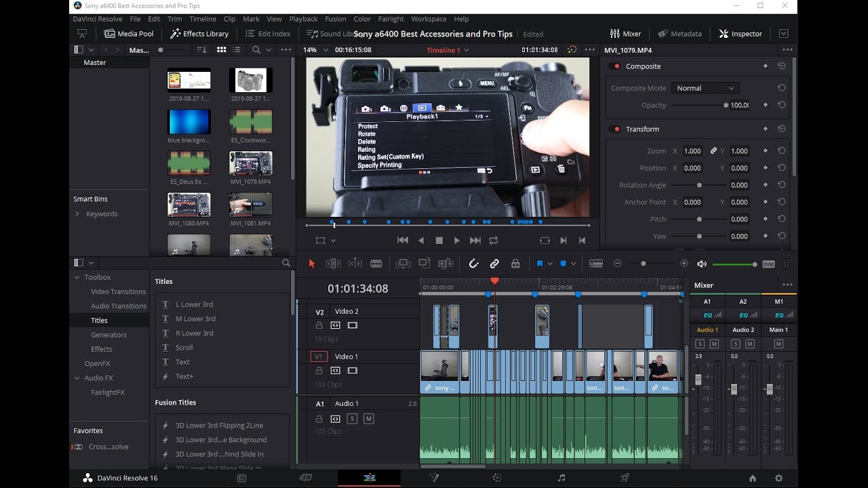Screen dimensions: 868x488
Task: Mute audio with the speaker icon
Action: (702, 264)
